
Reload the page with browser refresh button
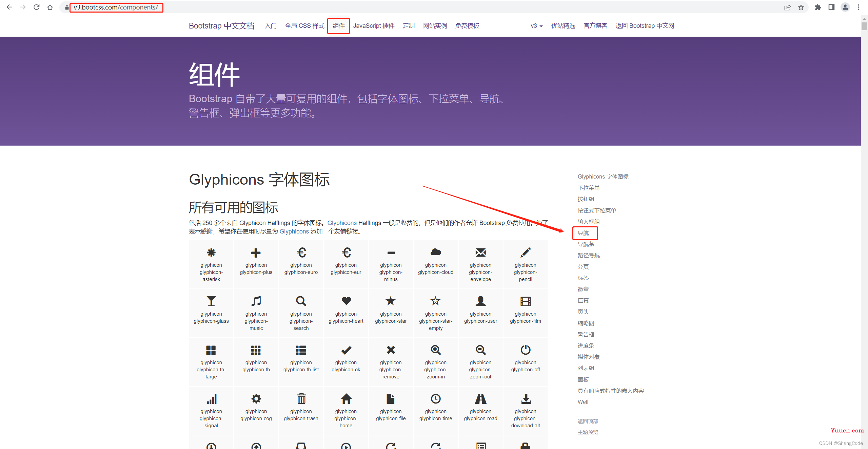[36, 7]
